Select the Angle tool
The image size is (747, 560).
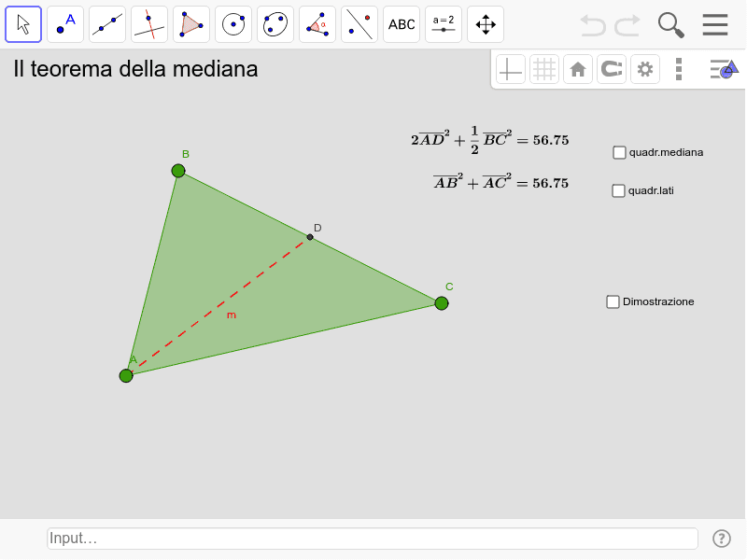click(317, 24)
